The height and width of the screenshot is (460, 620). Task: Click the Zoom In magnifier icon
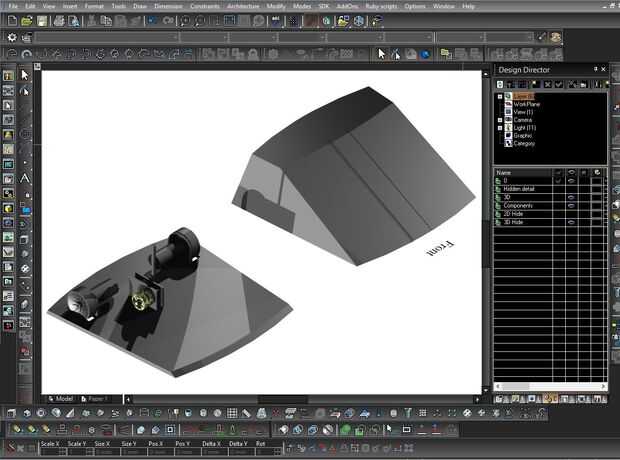click(x=185, y=21)
